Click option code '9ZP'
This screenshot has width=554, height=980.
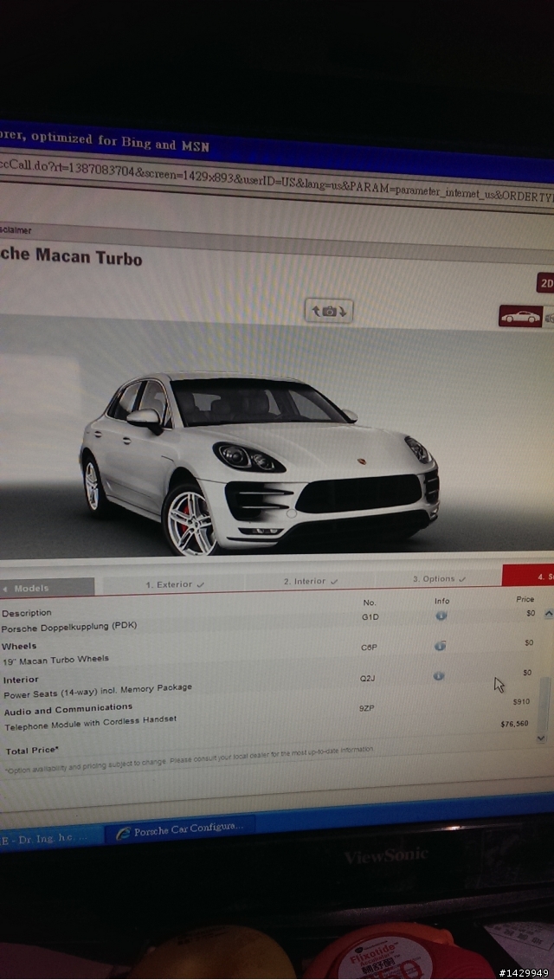tap(367, 709)
